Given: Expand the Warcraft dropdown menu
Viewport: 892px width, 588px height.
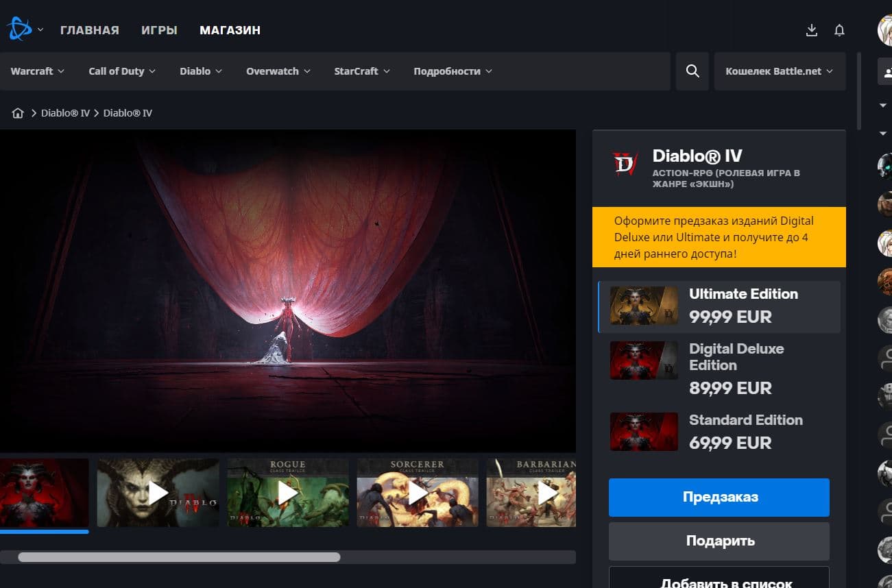Looking at the screenshot, I should pyautogui.click(x=38, y=71).
